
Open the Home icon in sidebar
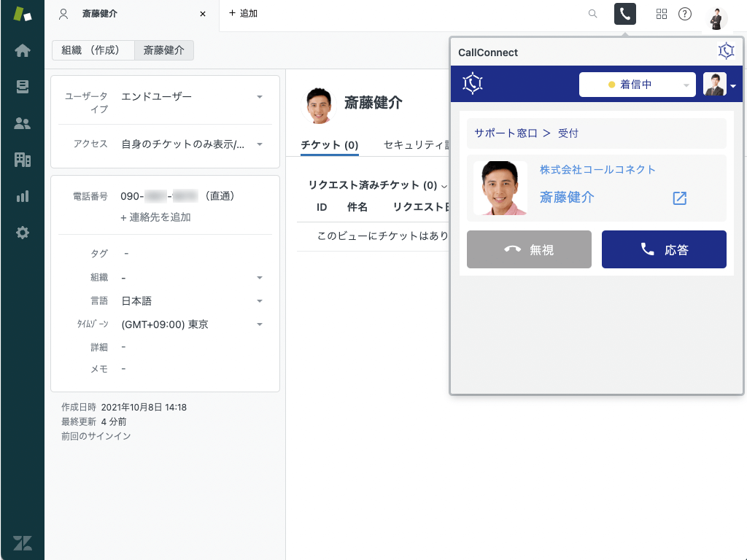point(23,50)
